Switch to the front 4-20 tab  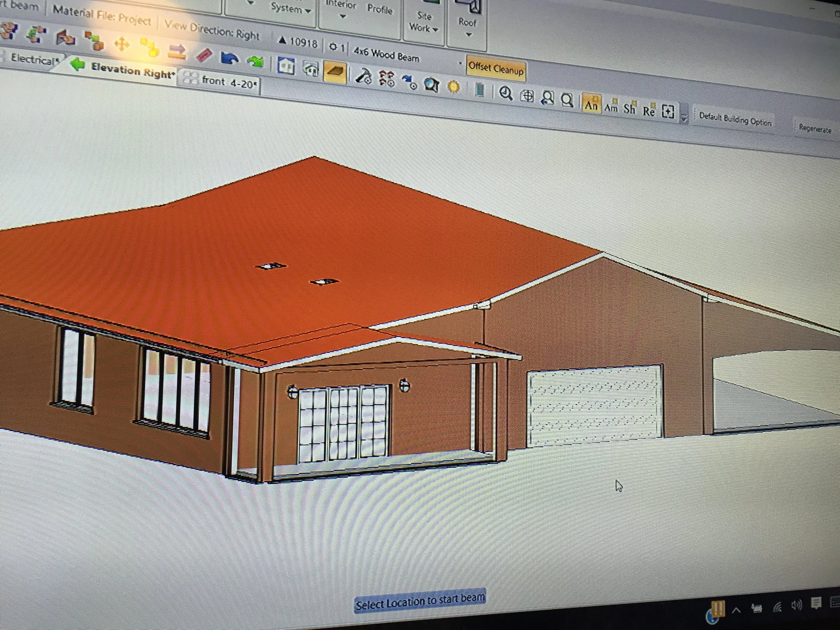pyautogui.click(x=228, y=82)
